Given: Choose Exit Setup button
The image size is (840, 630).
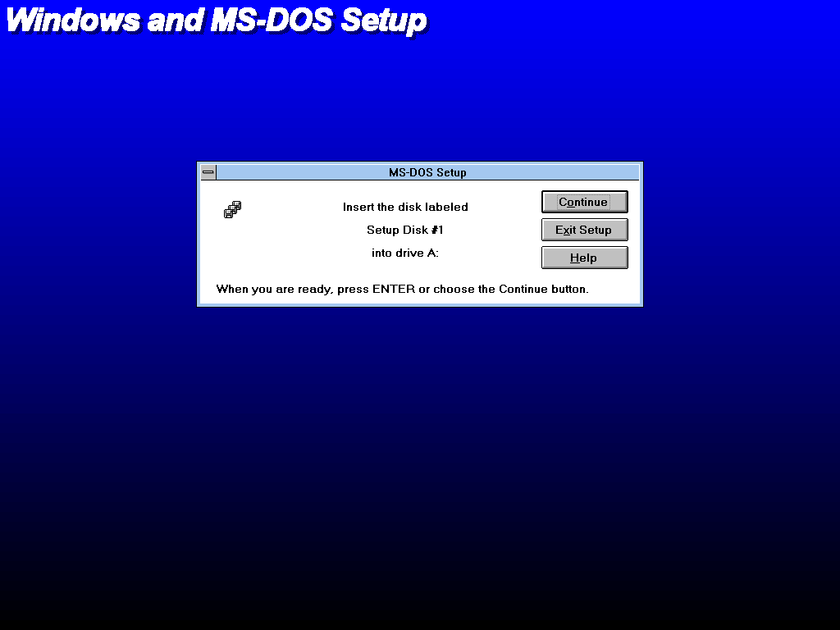Looking at the screenshot, I should [x=584, y=230].
